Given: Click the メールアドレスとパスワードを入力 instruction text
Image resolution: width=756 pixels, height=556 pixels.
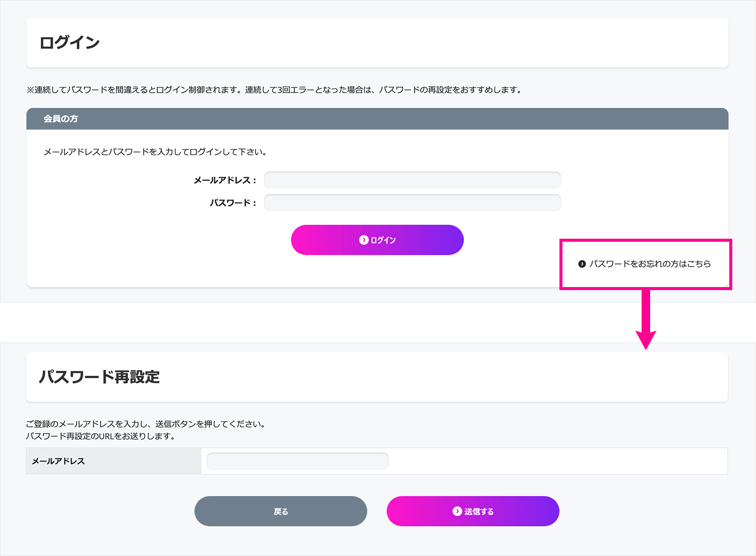Looking at the screenshot, I should (155, 152).
